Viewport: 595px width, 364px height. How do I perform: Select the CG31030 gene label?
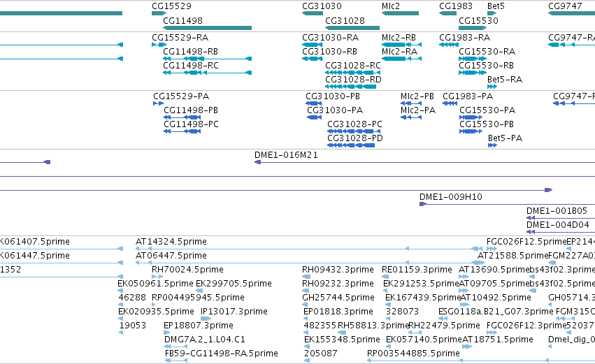[x=322, y=6]
